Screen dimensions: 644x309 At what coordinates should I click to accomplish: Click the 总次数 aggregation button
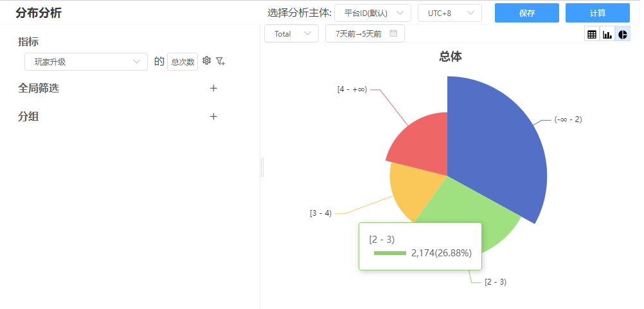183,62
